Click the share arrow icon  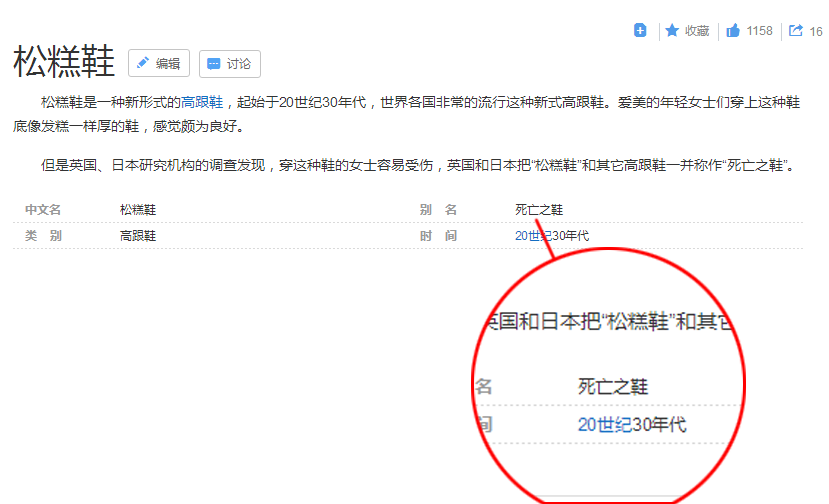click(x=796, y=31)
